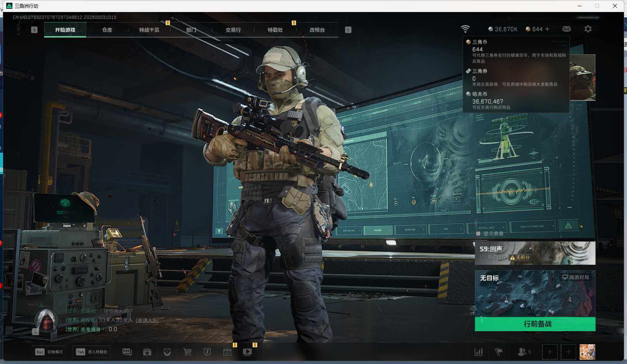Viewport: 627px width, 364px height.
Task: Switch to the 仓库 tab
Action: [x=107, y=30]
